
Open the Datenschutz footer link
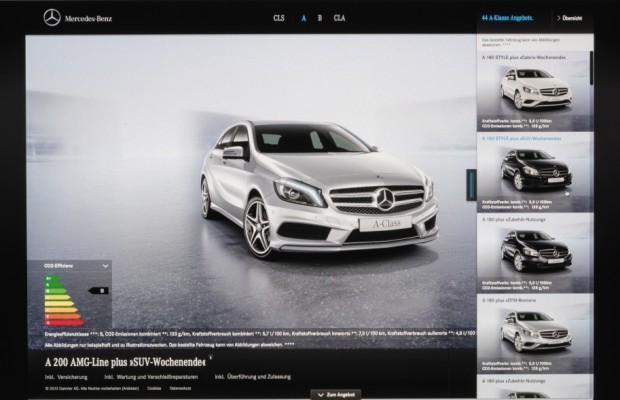(180, 389)
